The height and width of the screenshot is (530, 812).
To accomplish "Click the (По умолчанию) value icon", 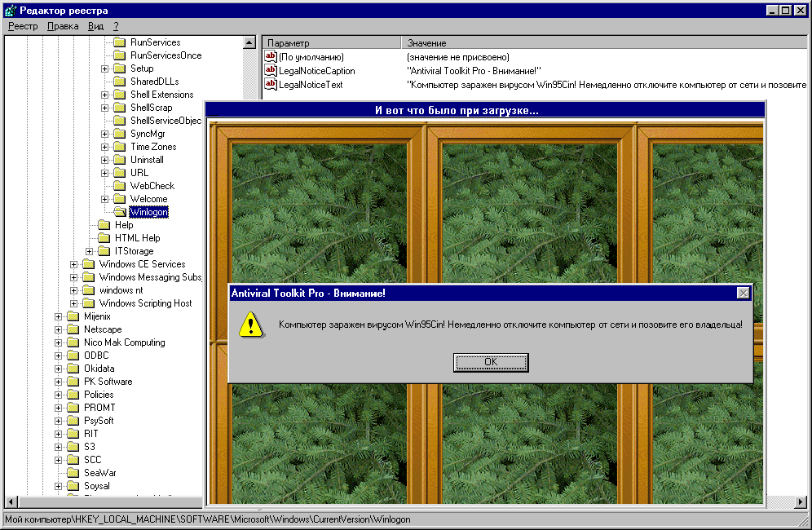I will click(271, 56).
